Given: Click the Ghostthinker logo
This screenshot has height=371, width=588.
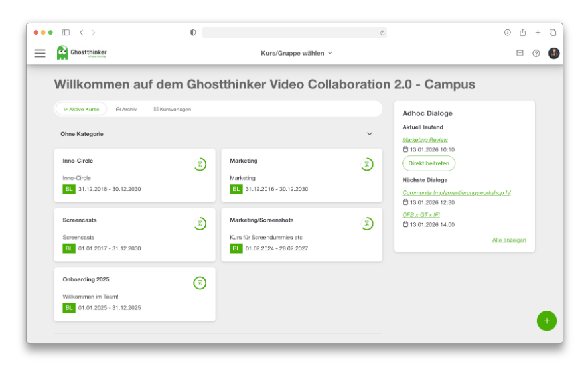Looking at the screenshot, I should (x=82, y=52).
